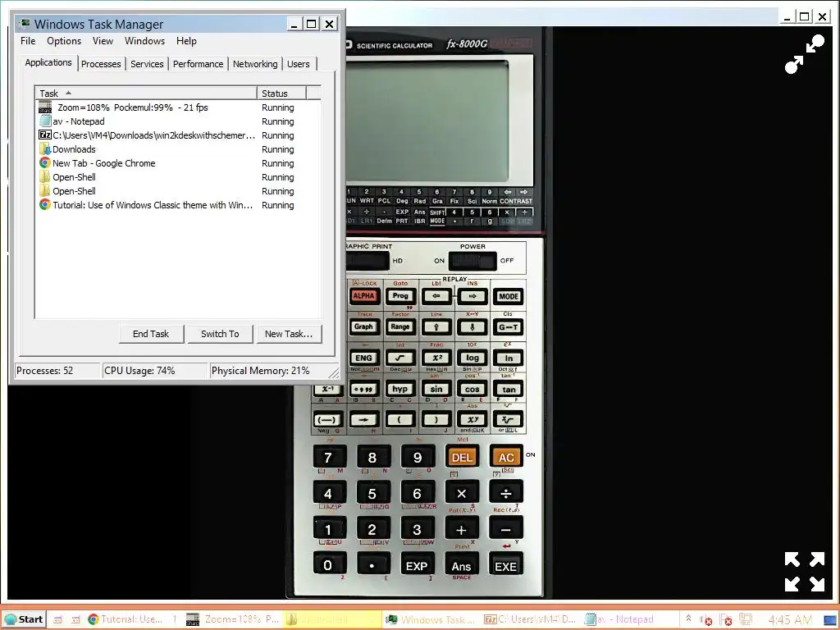Click the plus calculator key

tap(461, 529)
